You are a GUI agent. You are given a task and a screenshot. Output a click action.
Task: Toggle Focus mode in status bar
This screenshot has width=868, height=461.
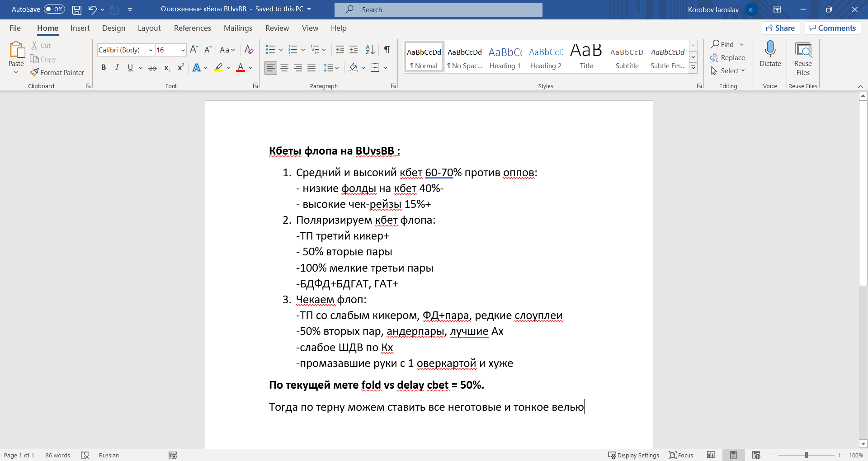[x=681, y=455]
